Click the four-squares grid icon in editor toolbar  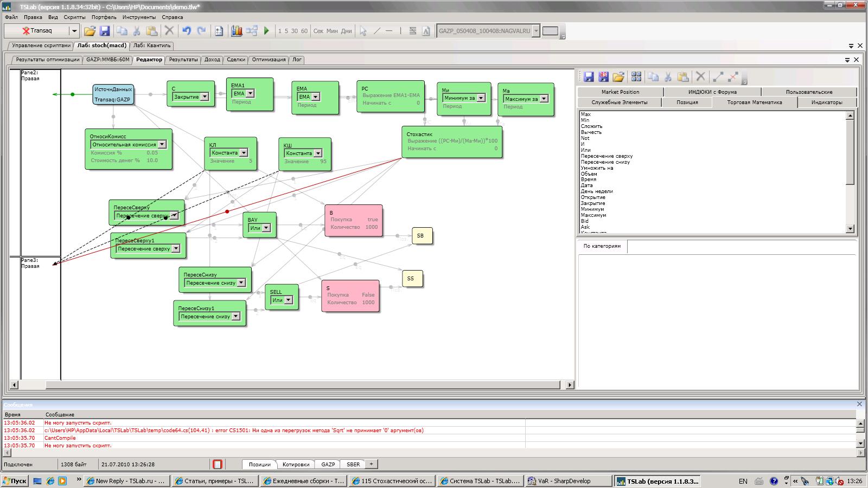(x=636, y=77)
